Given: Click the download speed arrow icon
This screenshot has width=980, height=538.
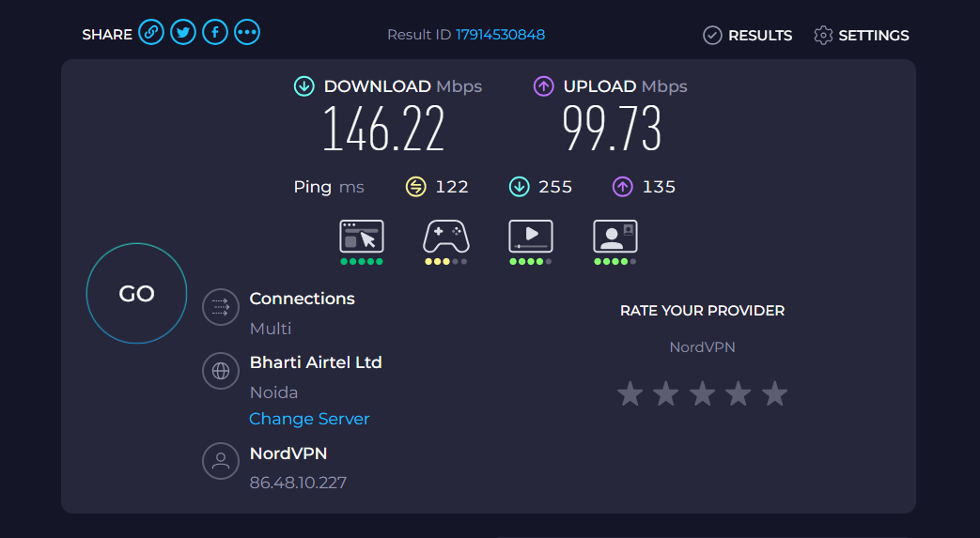Looking at the screenshot, I should [x=304, y=86].
